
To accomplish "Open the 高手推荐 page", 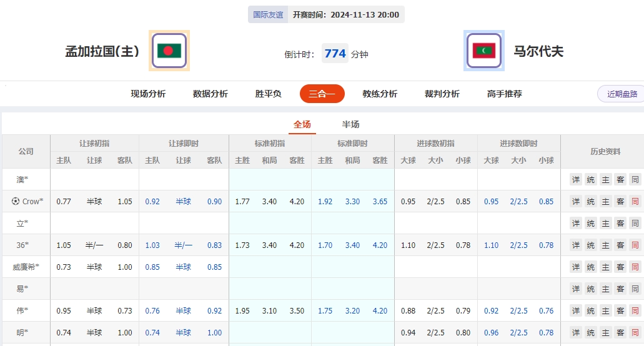I will [505, 94].
